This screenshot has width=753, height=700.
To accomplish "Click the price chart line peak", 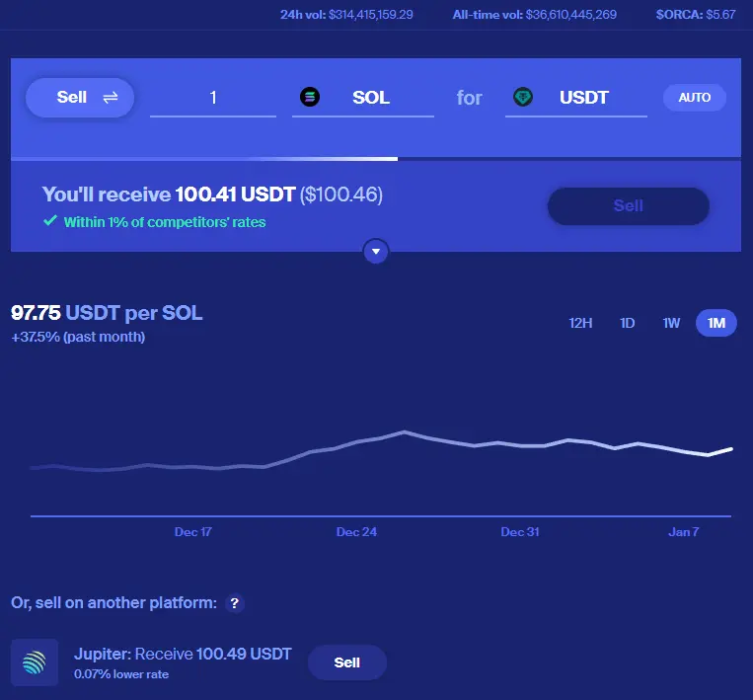I will coord(405,432).
